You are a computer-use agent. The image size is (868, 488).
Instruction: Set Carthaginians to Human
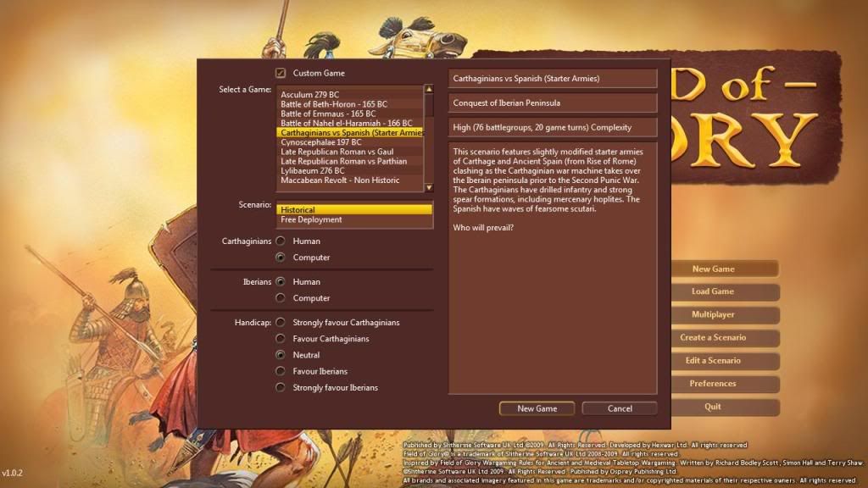point(281,241)
